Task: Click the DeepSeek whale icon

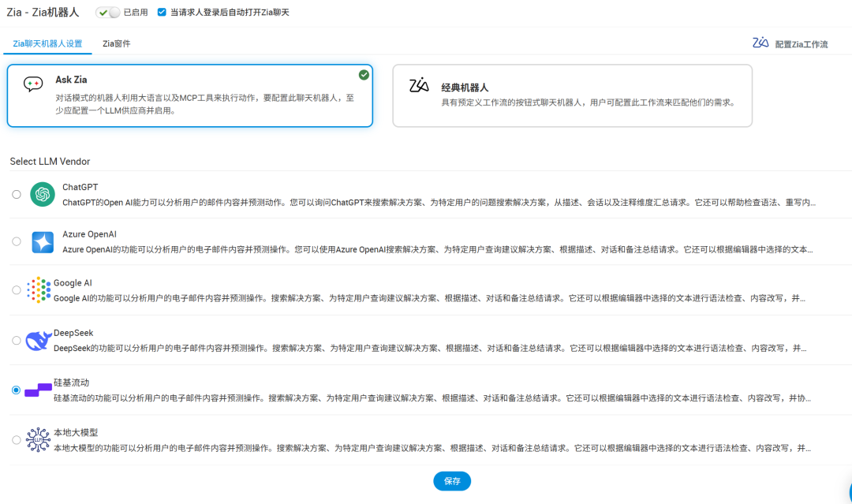Action: pyautogui.click(x=39, y=341)
